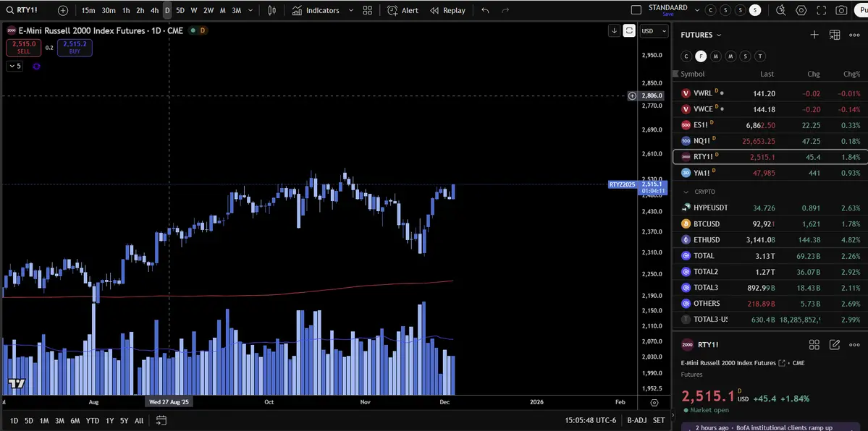Switch to saved layout C circle
The height and width of the screenshot is (431, 868).
coord(711,11)
